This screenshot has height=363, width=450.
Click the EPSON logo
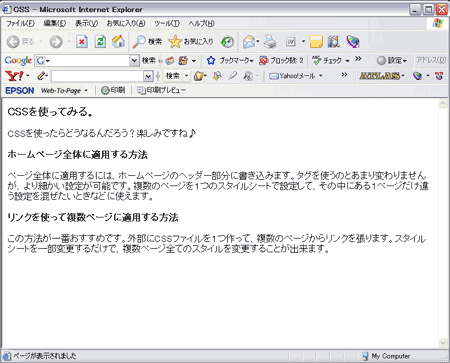pyautogui.click(x=20, y=90)
